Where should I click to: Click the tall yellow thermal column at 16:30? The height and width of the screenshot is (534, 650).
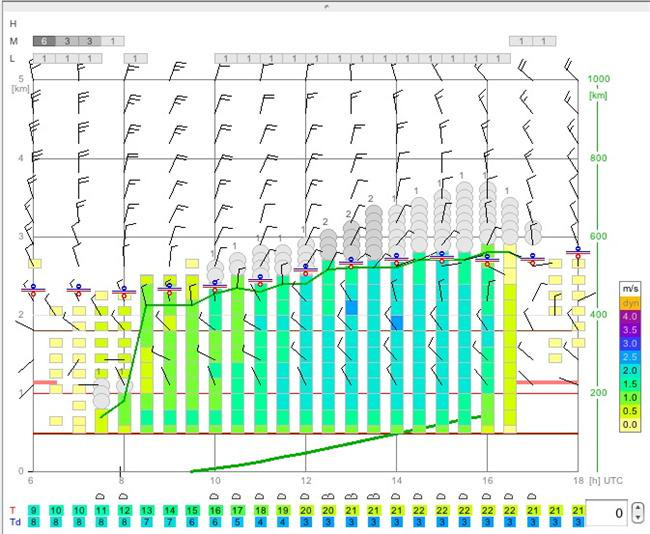[510, 339]
